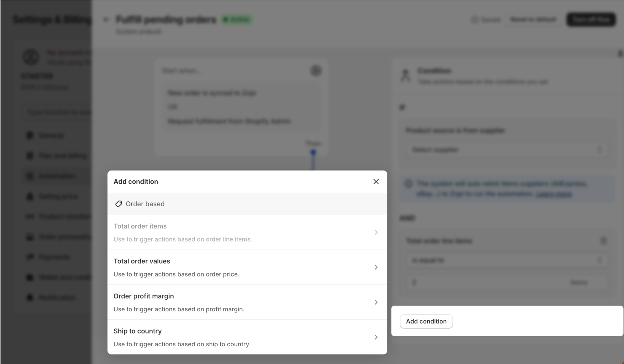This screenshot has width=624, height=364.
Task: Select Automation in the settings menu
Action: [57, 176]
